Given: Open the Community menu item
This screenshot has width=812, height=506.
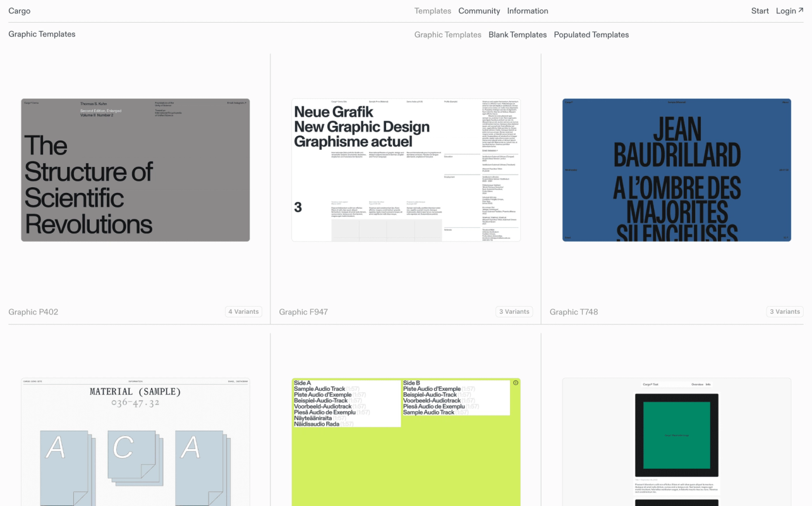Looking at the screenshot, I should coord(479,11).
